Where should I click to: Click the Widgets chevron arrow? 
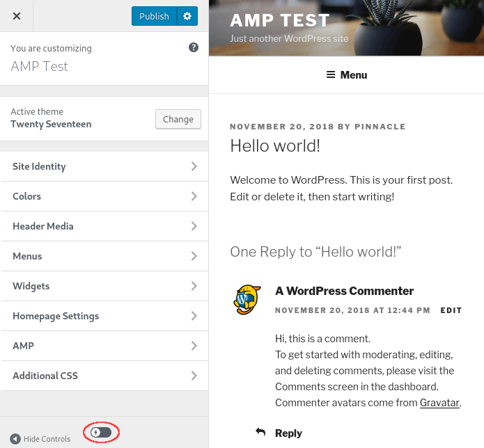click(x=194, y=286)
